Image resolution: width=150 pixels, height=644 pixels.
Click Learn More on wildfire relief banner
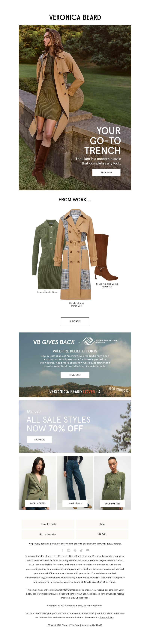coord(75,375)
